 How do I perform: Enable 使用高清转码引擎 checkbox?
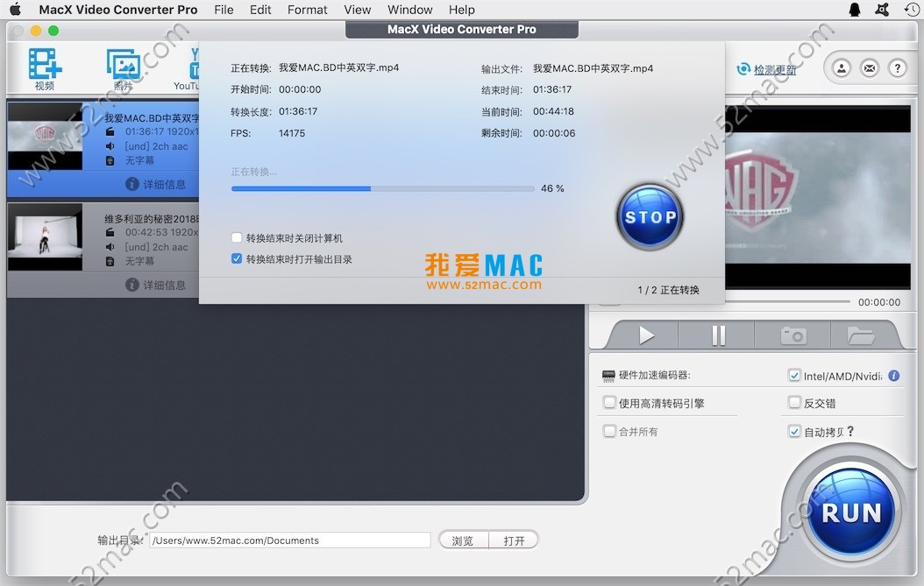[x=609, y=403]
